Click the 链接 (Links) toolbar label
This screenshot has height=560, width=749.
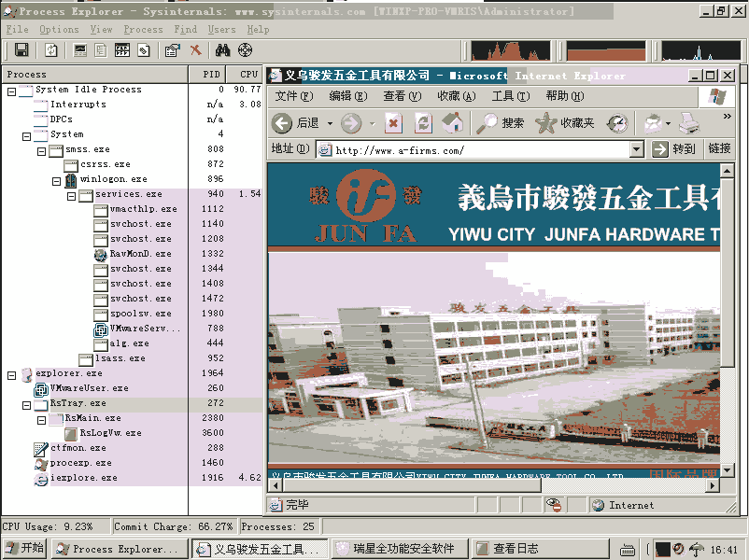(719, 148)
